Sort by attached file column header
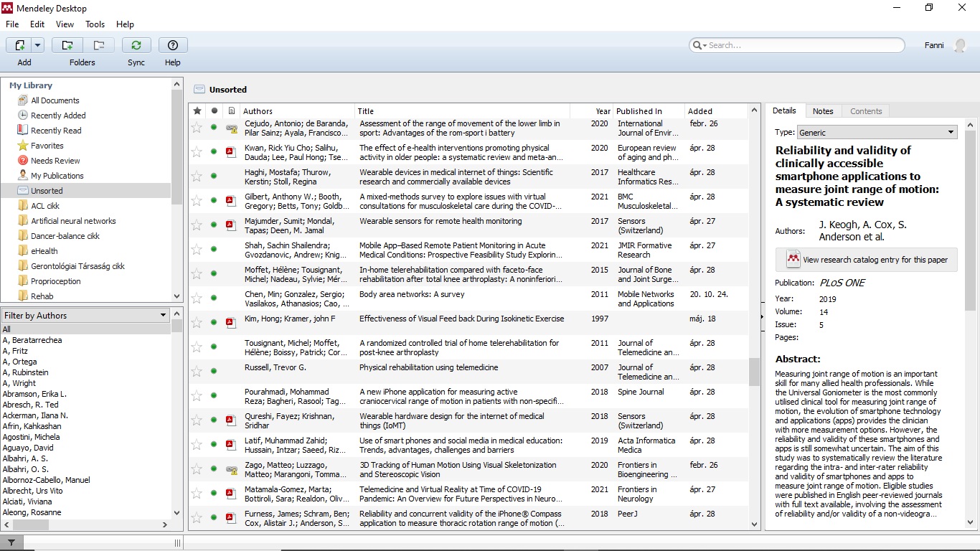Screen dimensions: 980x551 (231, 111)
